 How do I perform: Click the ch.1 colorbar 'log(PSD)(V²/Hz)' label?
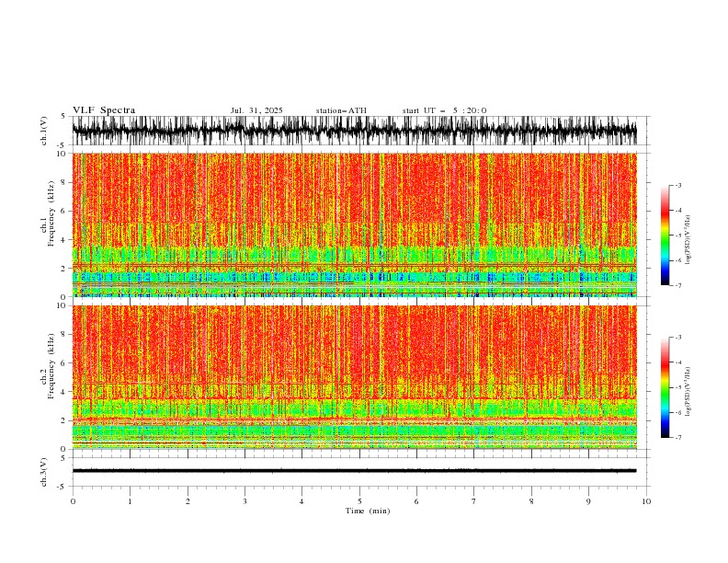(688, 240)
